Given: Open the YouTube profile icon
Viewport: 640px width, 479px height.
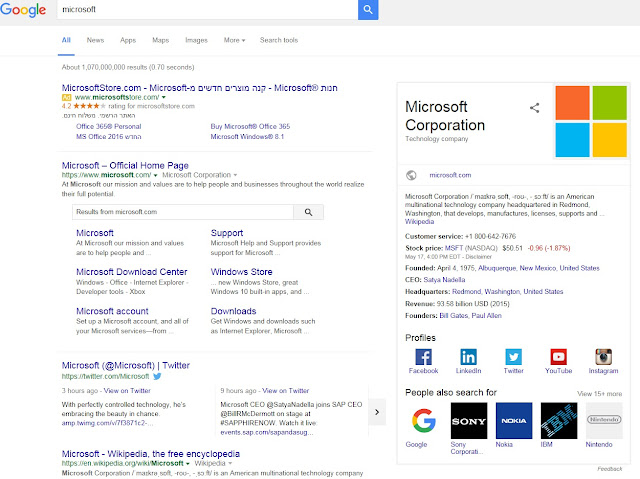Looking at the screenshot, I should click(x=558, y=357).
